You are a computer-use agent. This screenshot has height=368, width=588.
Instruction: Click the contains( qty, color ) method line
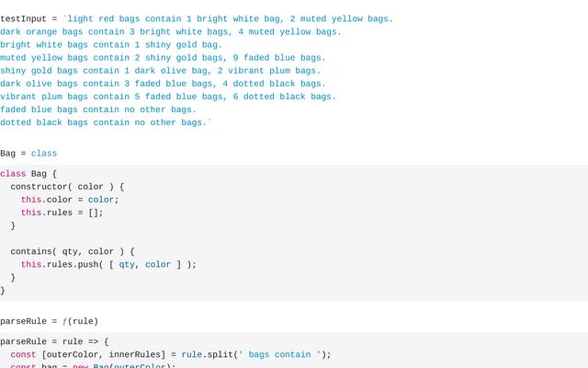click(73, 251)
